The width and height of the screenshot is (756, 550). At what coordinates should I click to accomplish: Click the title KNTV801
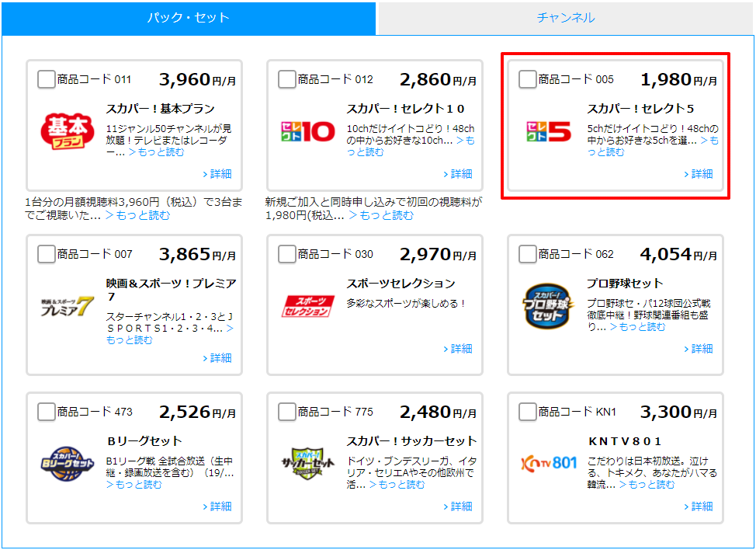[x=625, y=441]
